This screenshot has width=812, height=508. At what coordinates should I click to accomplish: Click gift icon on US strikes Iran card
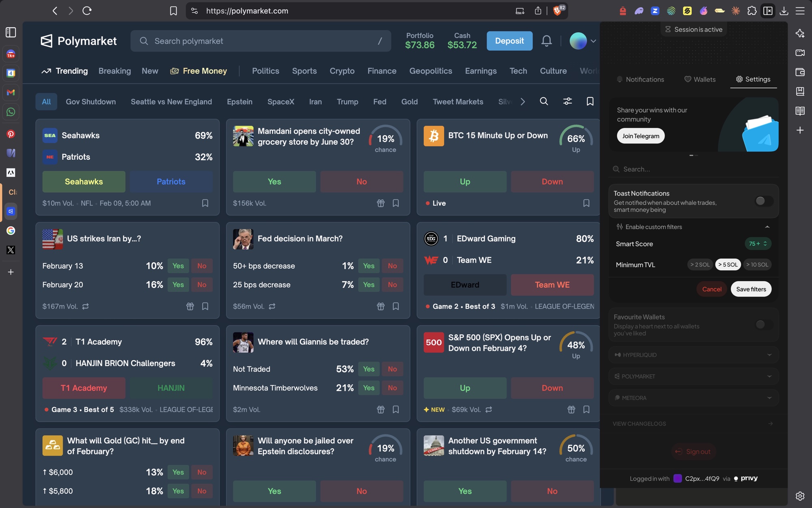point(190,306)
